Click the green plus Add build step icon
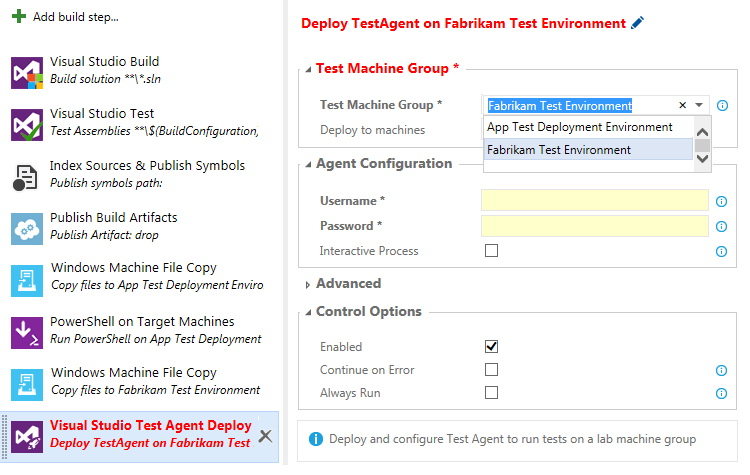This screenshot has height=475, width=750. [18, 17]
